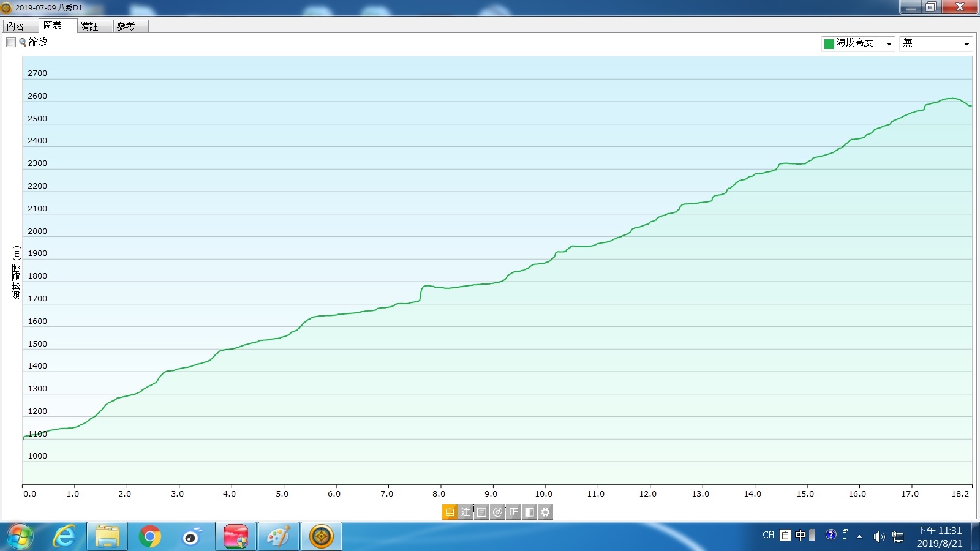
Task: Open the 無 secondary series dropdown
Action: [935, 43]
